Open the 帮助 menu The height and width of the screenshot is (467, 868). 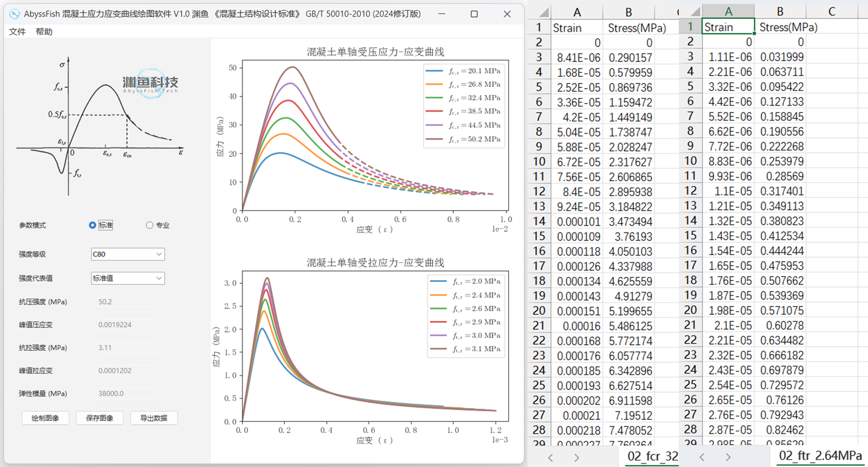[44, 32]
